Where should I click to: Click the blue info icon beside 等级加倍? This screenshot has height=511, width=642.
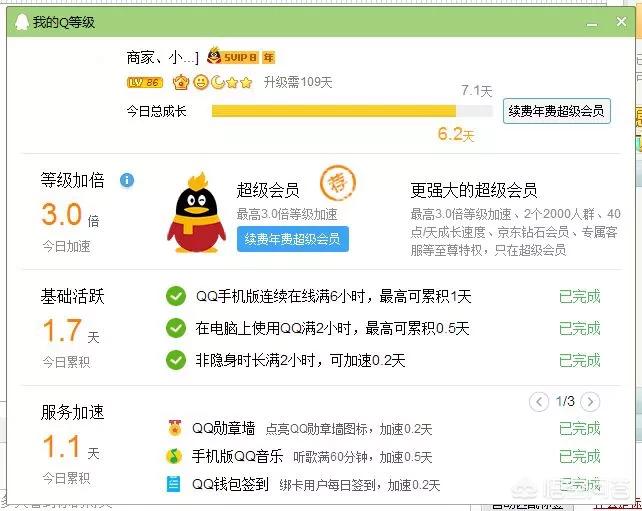127,180
